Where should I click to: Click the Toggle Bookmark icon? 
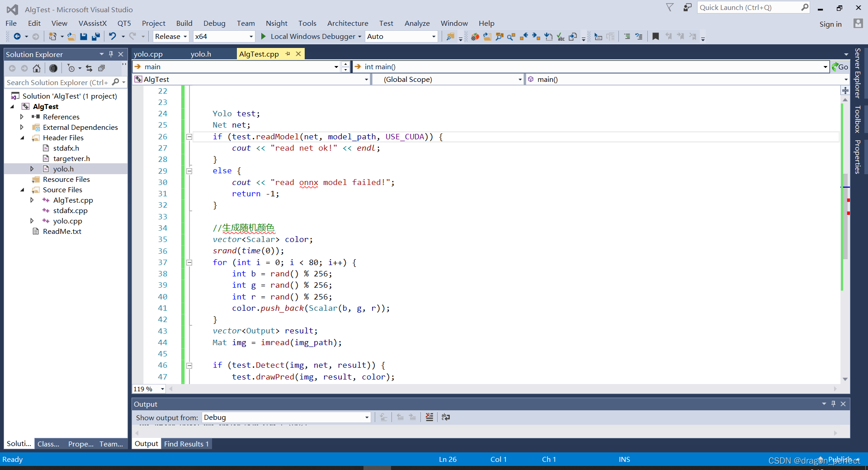655,36
